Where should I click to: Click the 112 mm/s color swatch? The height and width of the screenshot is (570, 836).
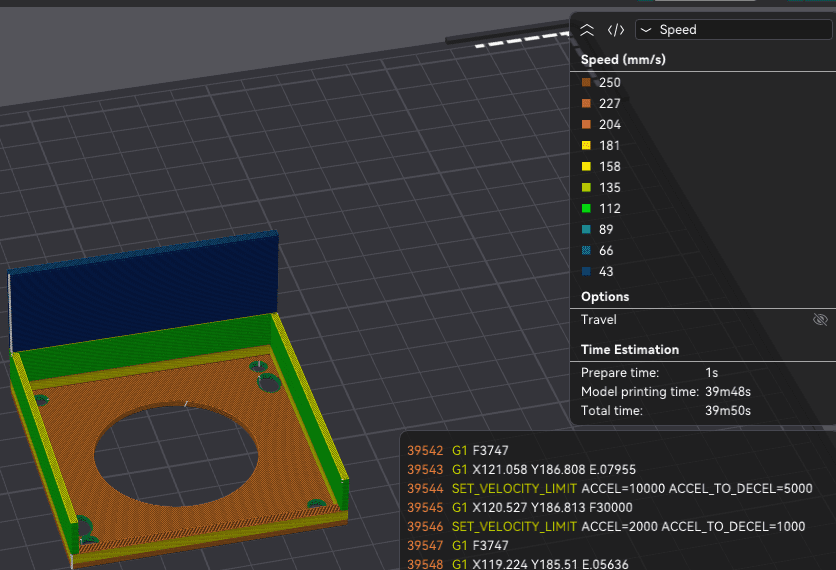coord(586,208)
